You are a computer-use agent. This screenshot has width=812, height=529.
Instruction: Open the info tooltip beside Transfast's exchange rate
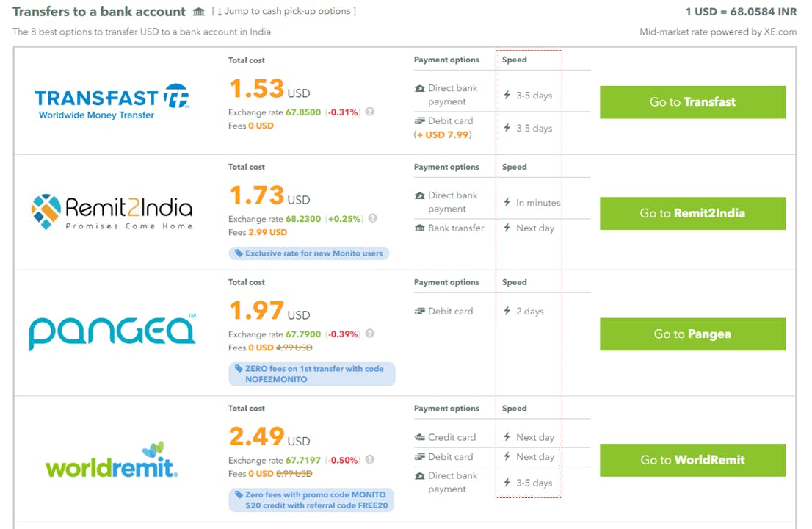(x=371, y=112)
